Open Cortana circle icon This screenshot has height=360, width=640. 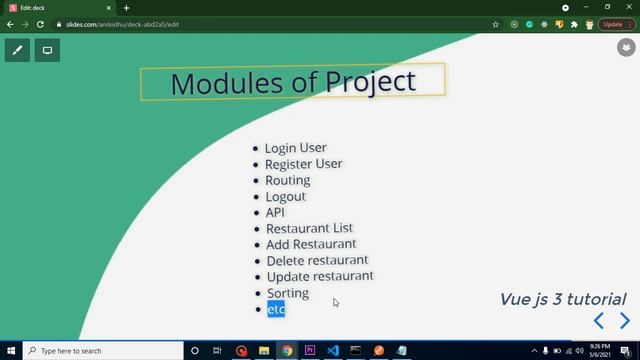[195, 351]
